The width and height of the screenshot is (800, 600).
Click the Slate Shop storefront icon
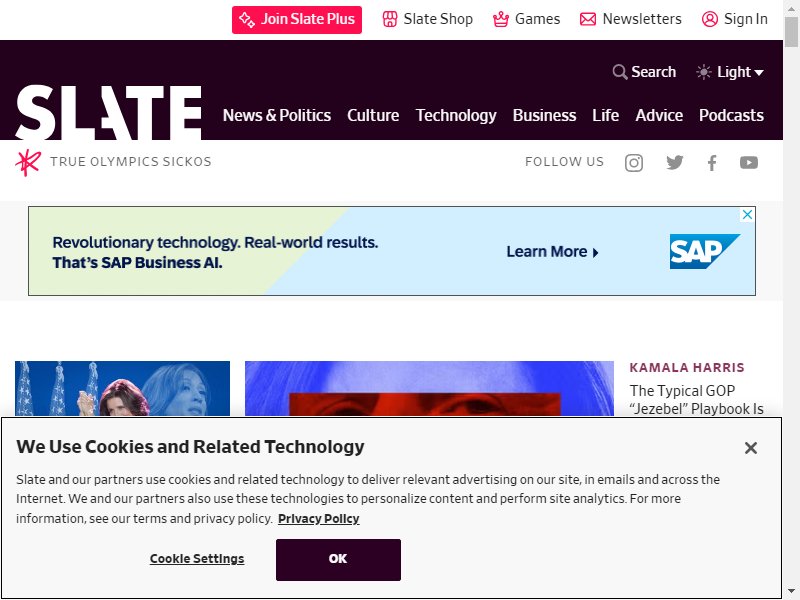click(390, 19)
